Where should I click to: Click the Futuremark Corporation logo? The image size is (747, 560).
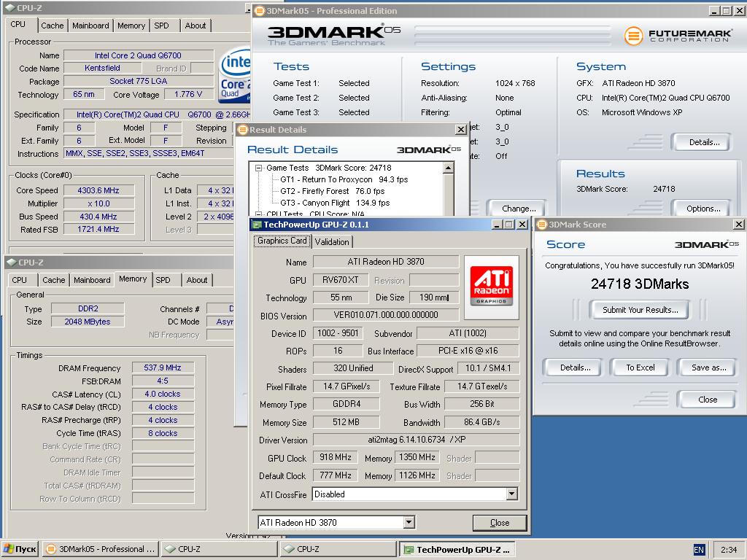click(678, 35)
